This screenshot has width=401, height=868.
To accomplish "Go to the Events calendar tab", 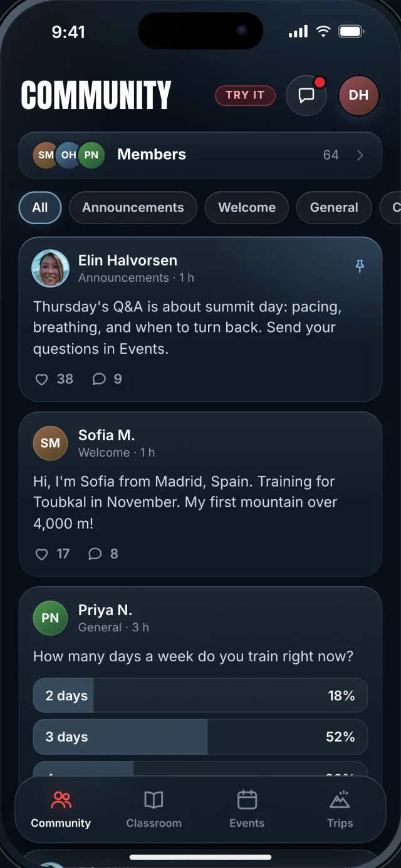I will click(247, 809).
